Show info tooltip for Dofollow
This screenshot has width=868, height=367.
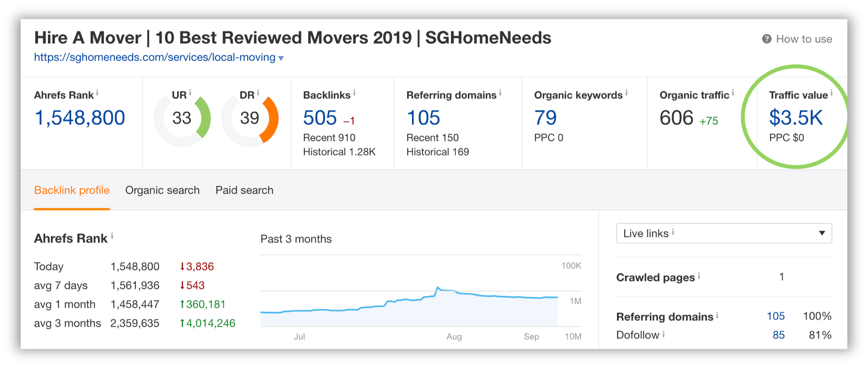(x=663, y=334)
